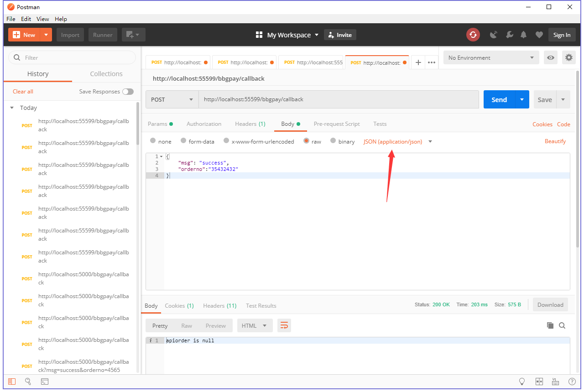Open the Params request tab
Viewport: 584px width, 392px height.
pos(160,124)
